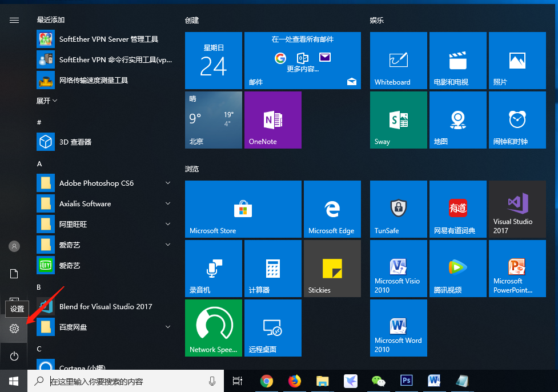
Task: Open the 地图 maps tile
Action: [x=457, y=120]
